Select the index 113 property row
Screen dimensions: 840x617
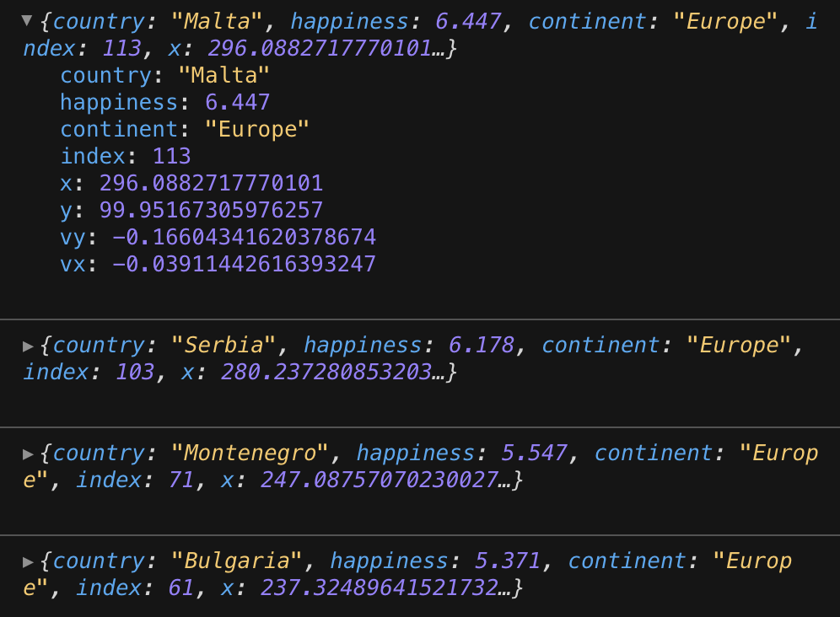click(126, 157)
